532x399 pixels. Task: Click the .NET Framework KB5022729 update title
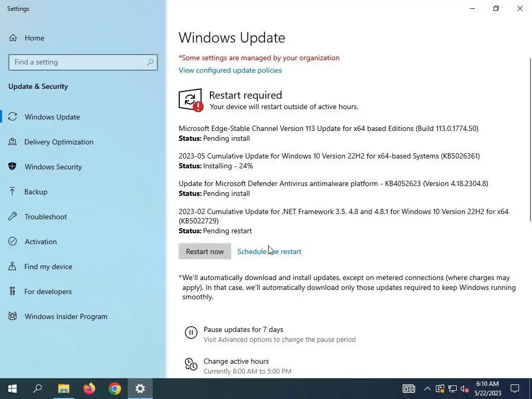point(343,216)
